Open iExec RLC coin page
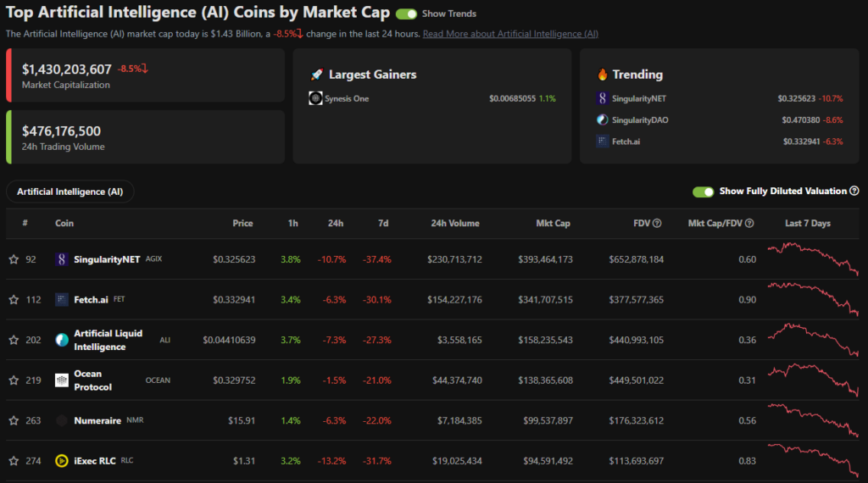 [95, 461]
